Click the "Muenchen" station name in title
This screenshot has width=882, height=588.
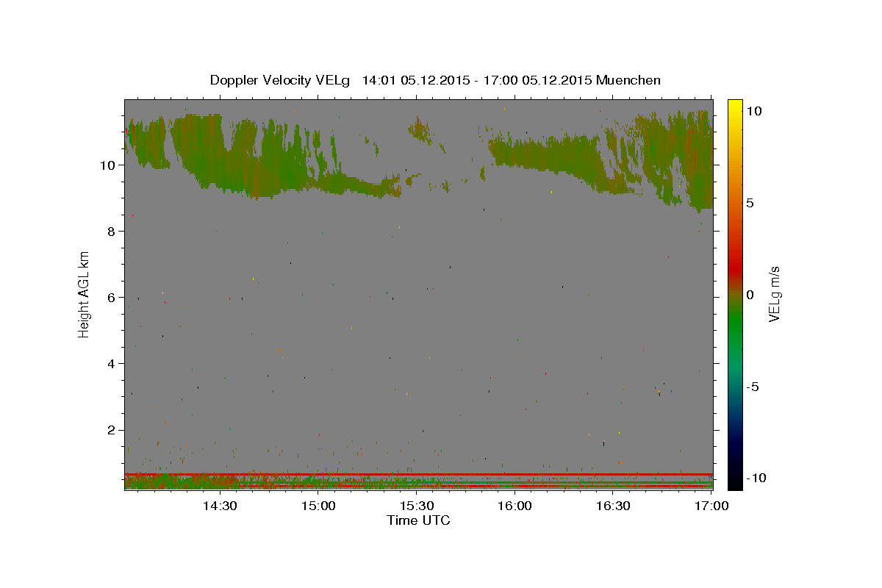click(628, 80)
